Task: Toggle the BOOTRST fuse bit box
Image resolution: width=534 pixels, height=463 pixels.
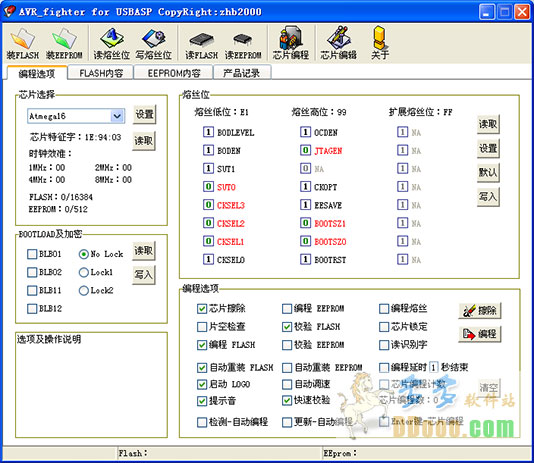Action: [305, 259]
